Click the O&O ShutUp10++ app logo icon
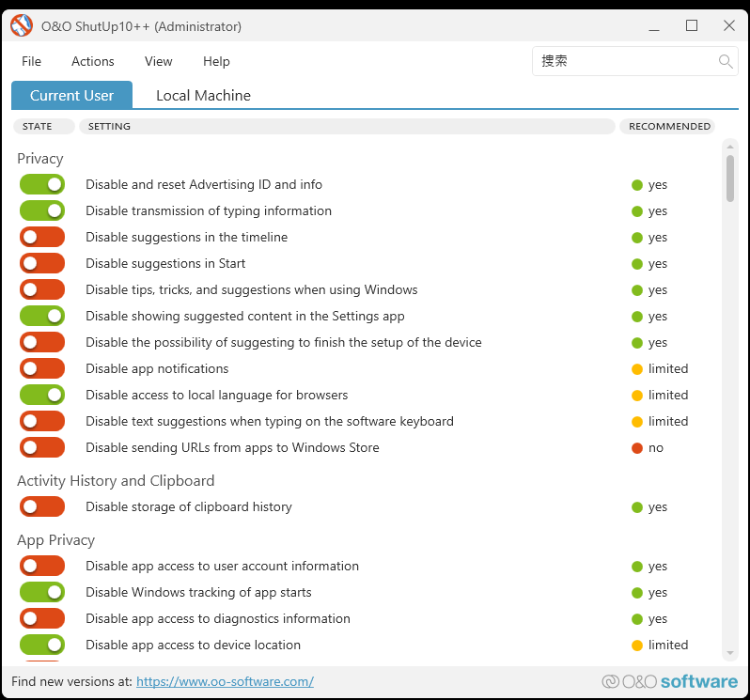This screenshot has height=700, width=750. (22, 26)
